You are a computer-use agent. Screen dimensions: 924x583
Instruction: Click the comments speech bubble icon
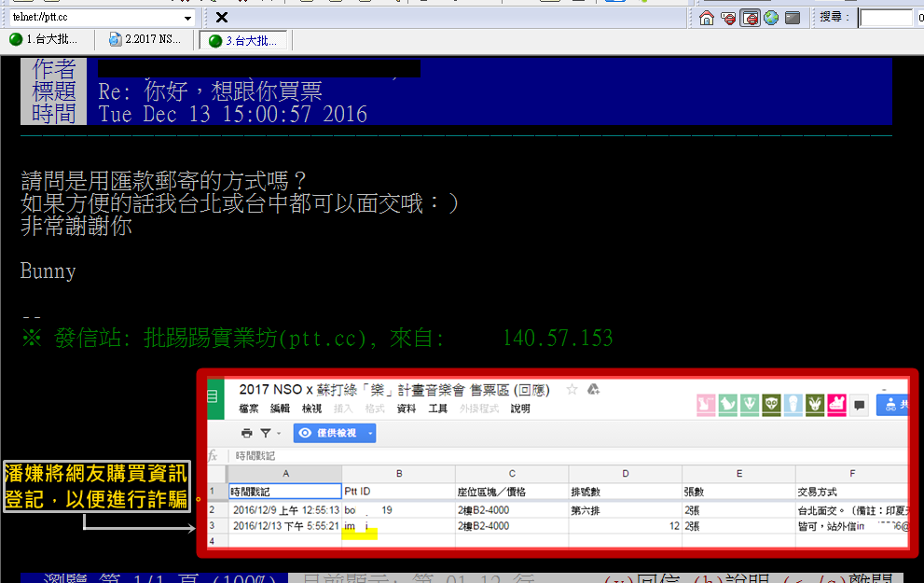[859, 406]
